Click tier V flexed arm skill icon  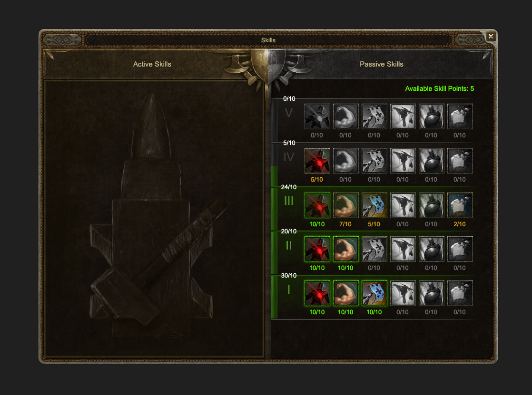coord(346,116)
